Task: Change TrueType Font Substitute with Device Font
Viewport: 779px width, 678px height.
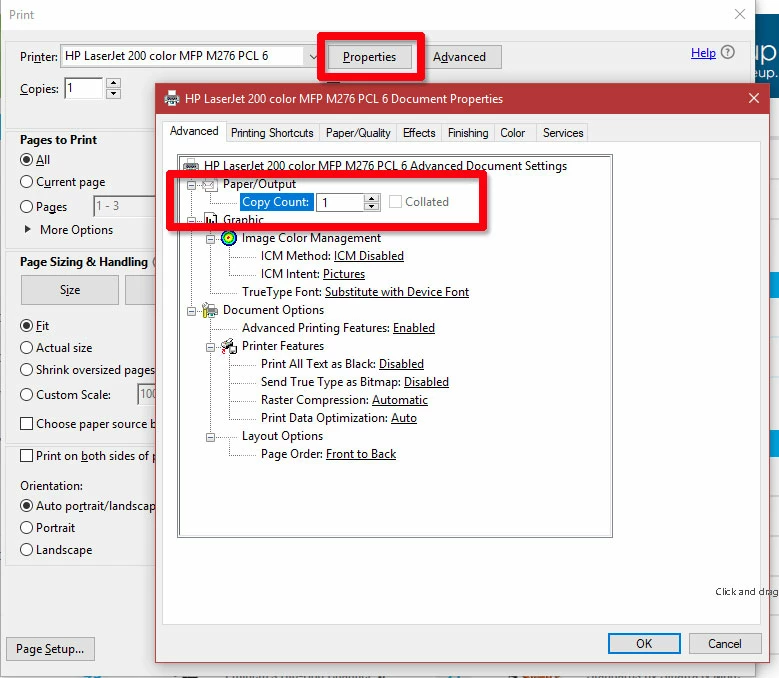Action: pyautogui.click(x=397, y=292)
